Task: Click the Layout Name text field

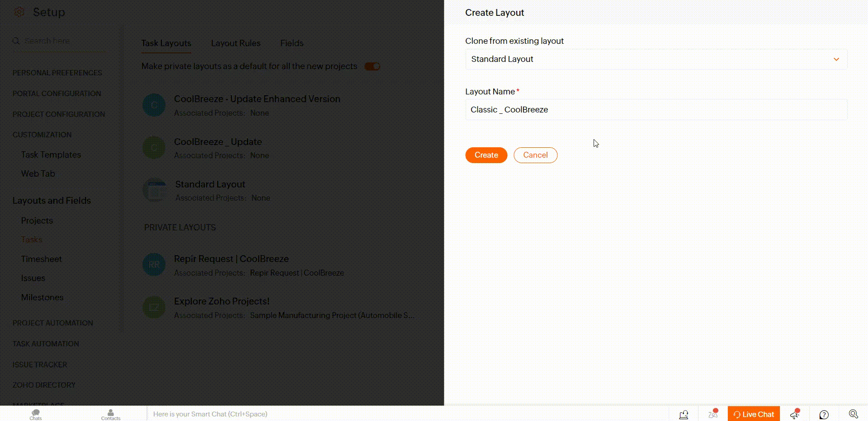Action: point(656,110)
